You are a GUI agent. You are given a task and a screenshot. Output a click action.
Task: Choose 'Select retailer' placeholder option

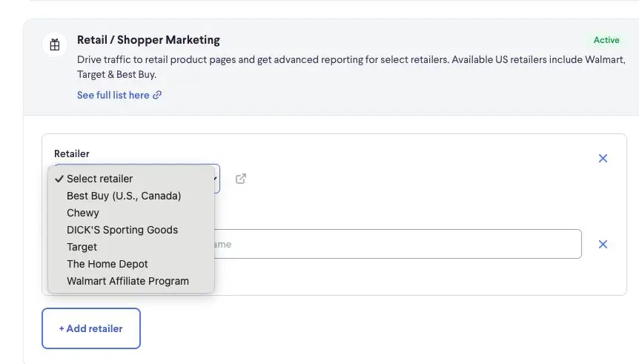coord(130,179)
